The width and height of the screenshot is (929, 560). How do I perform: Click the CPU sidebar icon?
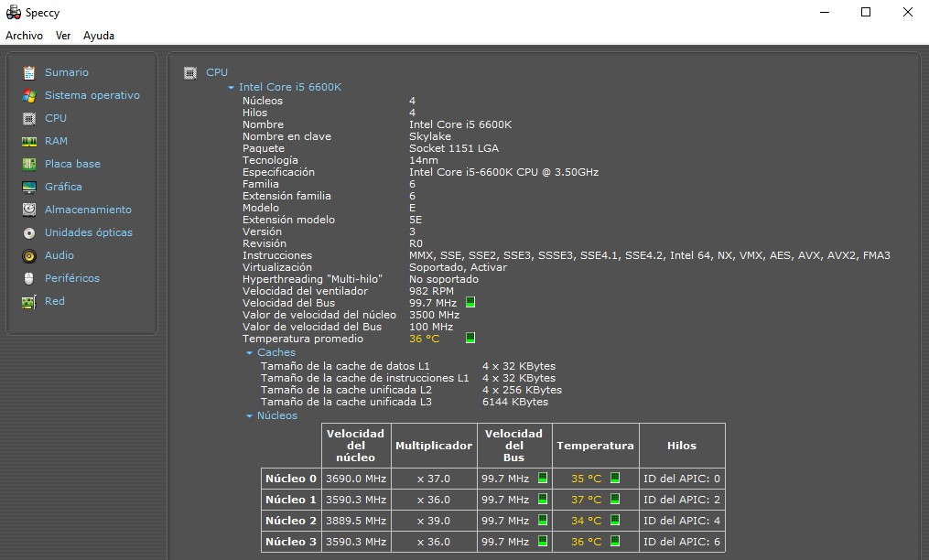[x=32, y=118]
